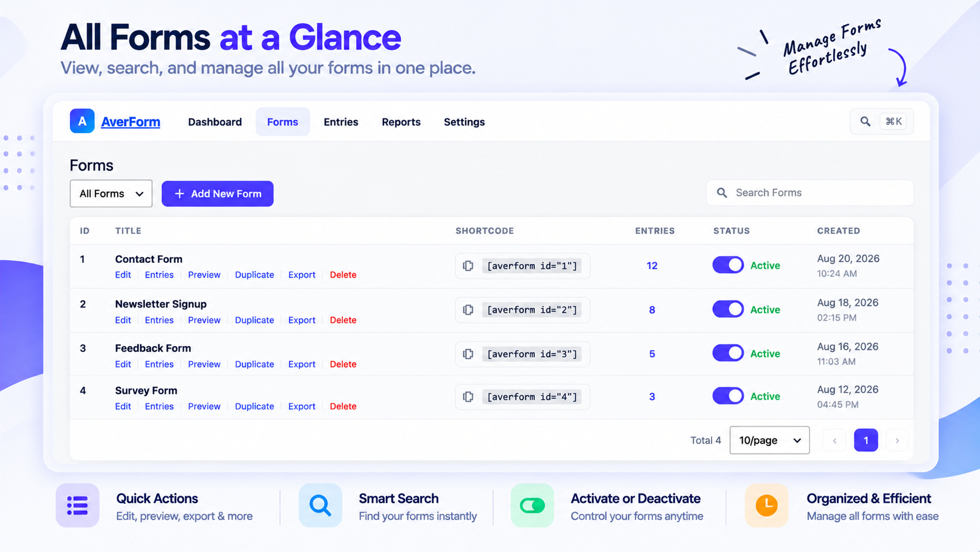Go to the next page arrow
Viewport: 980px width, 552px height.
click(897, 441)
